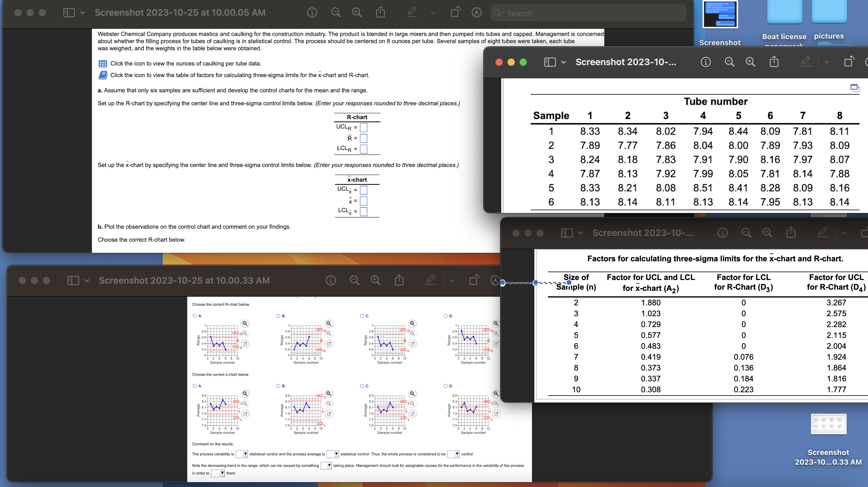Click the external-link button on x-chart option B

329,414
